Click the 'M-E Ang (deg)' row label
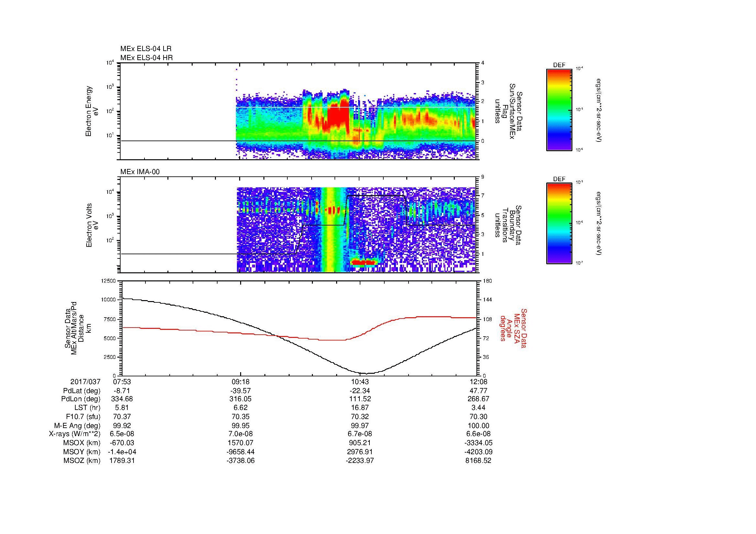The height and width of the screenshot is (534, 756). 77,425
